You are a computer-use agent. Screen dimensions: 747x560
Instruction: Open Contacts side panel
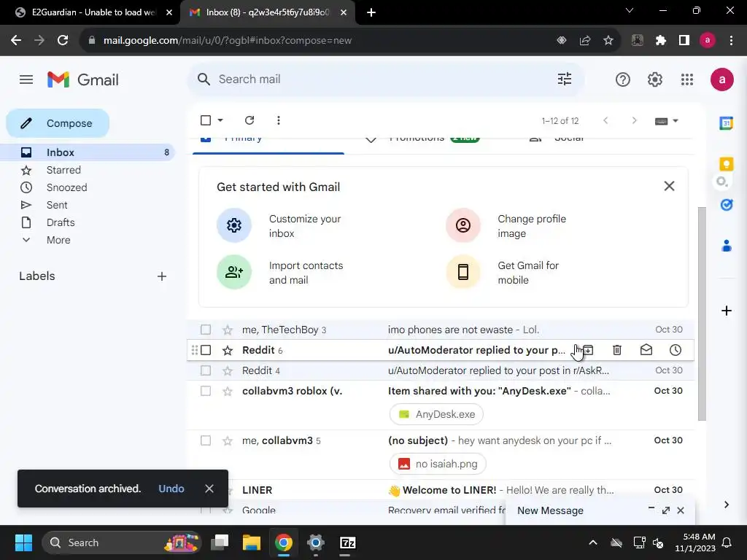[x=726, y=246]
